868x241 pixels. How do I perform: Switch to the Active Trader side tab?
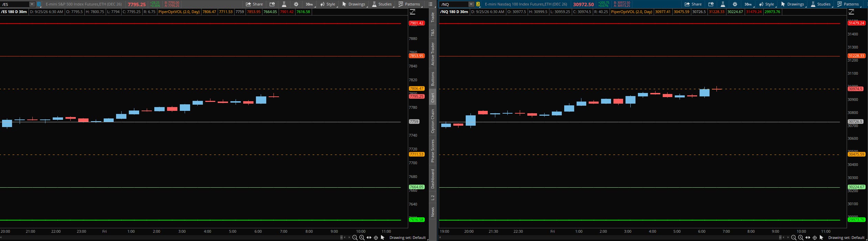(x=433, y=54)
